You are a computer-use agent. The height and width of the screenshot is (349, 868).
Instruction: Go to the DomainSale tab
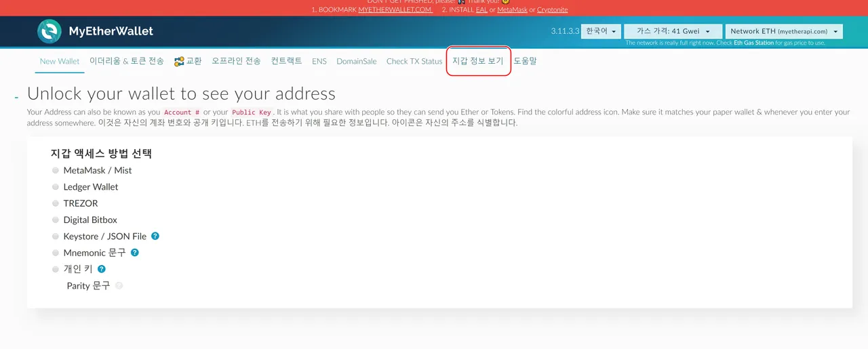357,61
